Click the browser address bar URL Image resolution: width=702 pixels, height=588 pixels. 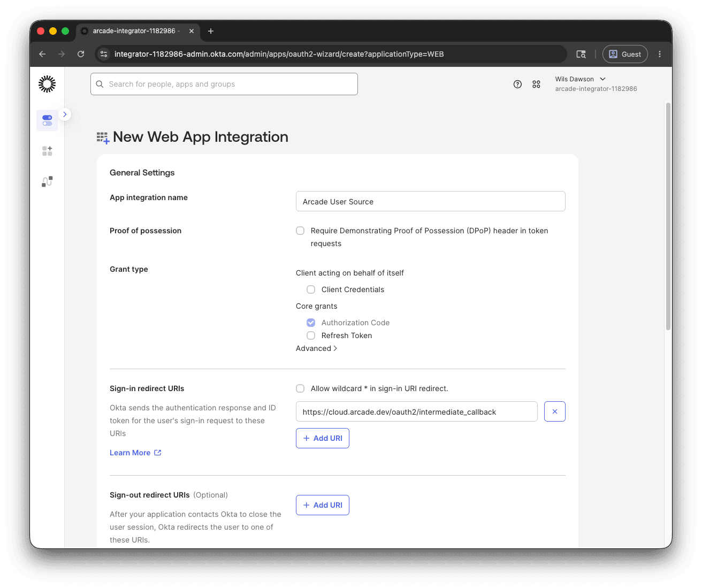[x=279, y=54]
